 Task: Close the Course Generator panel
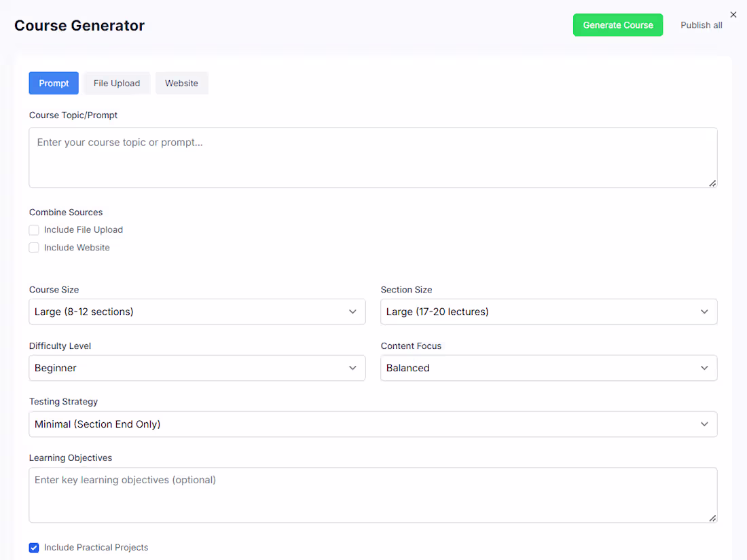[x=733, y=14]
